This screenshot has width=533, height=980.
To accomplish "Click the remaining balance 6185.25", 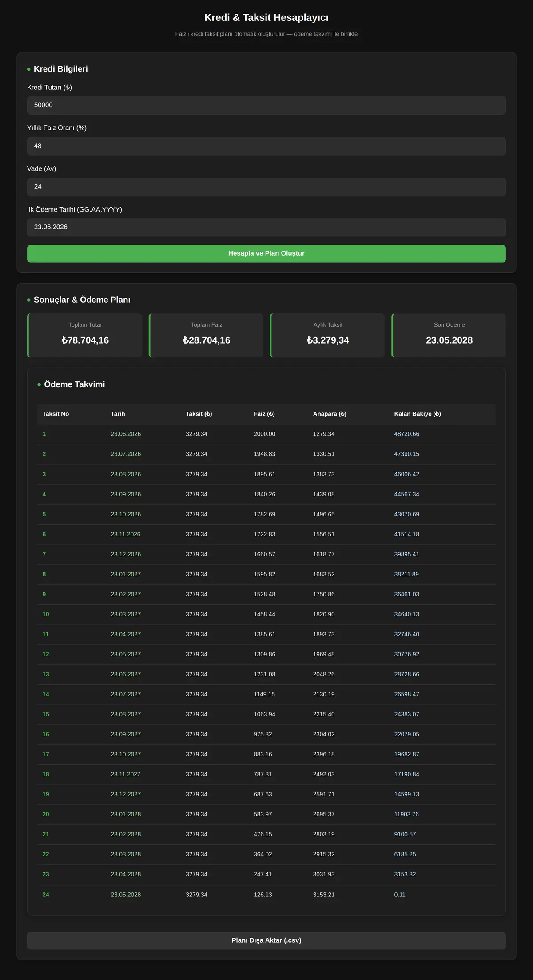I will [x=405, y=854].
